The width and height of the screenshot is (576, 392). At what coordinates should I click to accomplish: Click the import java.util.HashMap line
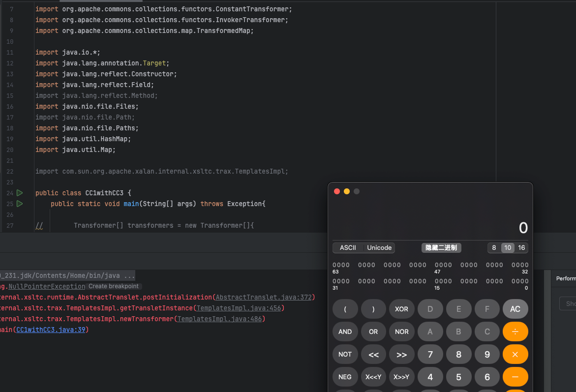pos(83,139)
